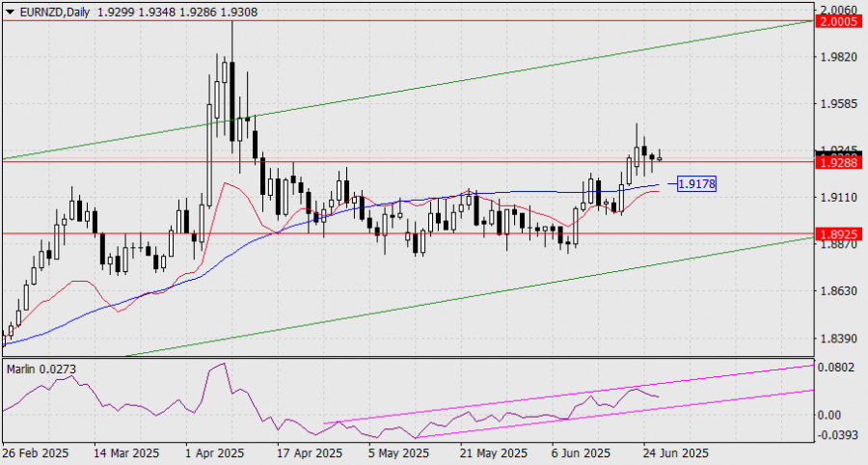Screen dimensions: 868x465
Task: Select the 1.9288 red price level label
Action: (x=840, y=162)
